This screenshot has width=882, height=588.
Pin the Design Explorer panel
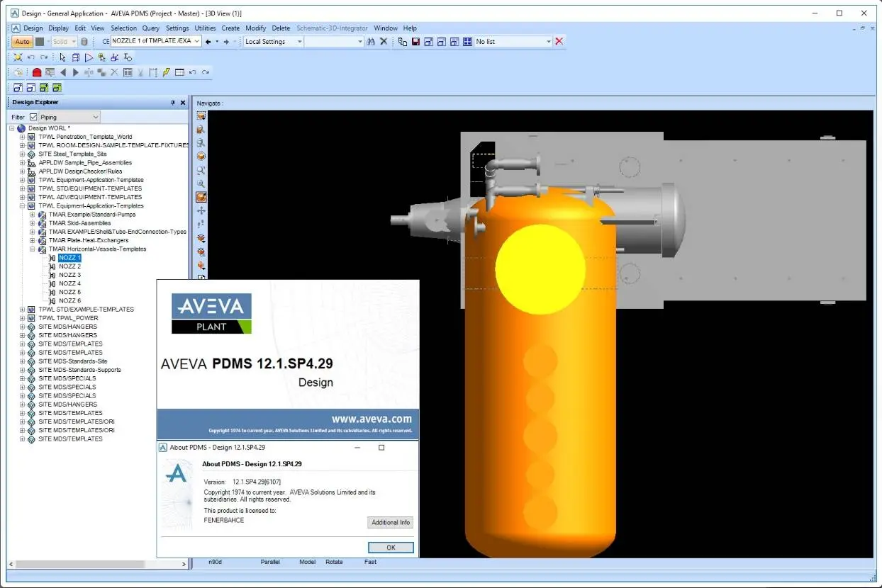pyautogui.click(x=172, y=103)
